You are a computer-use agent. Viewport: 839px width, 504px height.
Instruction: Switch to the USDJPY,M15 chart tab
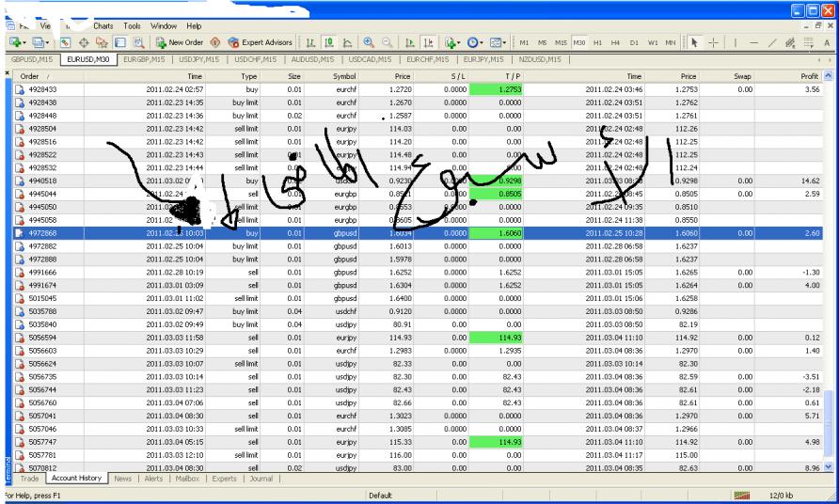[199, 60]
